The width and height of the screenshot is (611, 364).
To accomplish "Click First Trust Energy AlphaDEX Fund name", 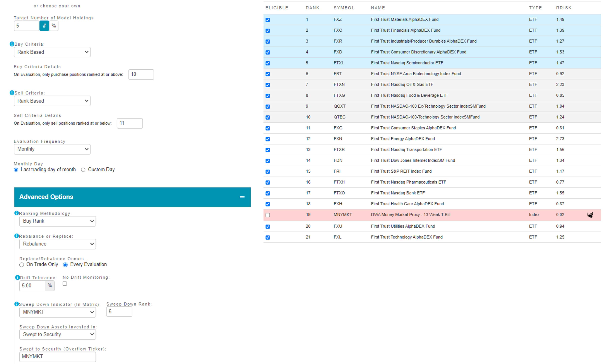I will (403, 139).
